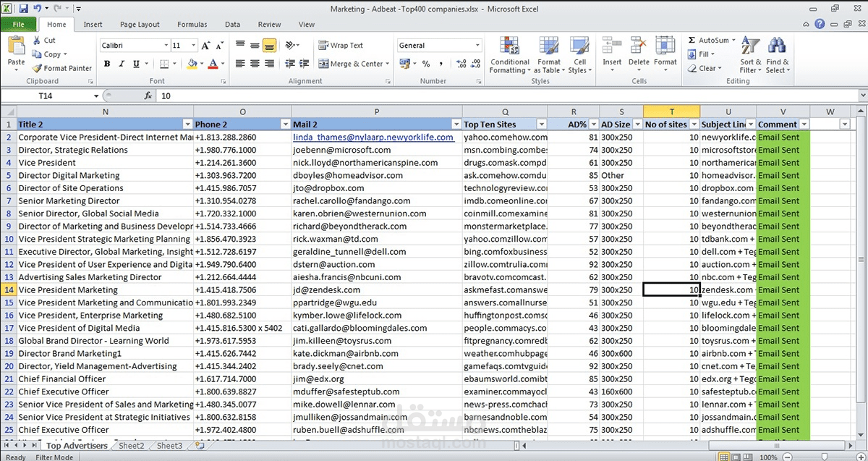Screen dimensions: 868x461
Task: Open the General number format dropdown
Action: [477, 46]
